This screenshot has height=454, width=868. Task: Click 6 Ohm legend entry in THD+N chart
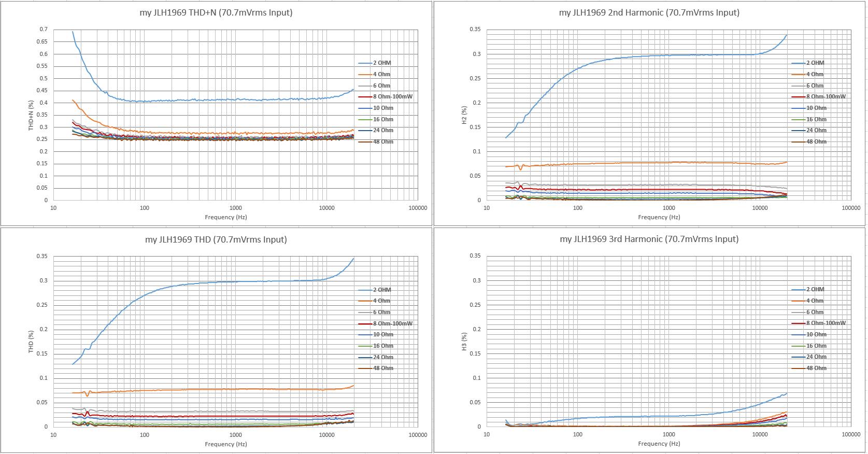point(375,86)
